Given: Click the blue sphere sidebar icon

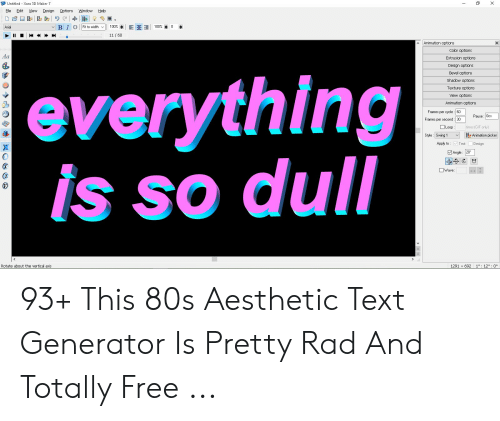Looking at the screenshot, I should point(6,114).
